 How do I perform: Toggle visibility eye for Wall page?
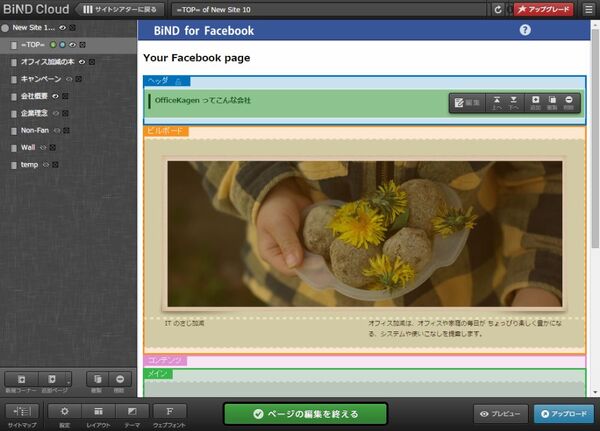(43, 147)
